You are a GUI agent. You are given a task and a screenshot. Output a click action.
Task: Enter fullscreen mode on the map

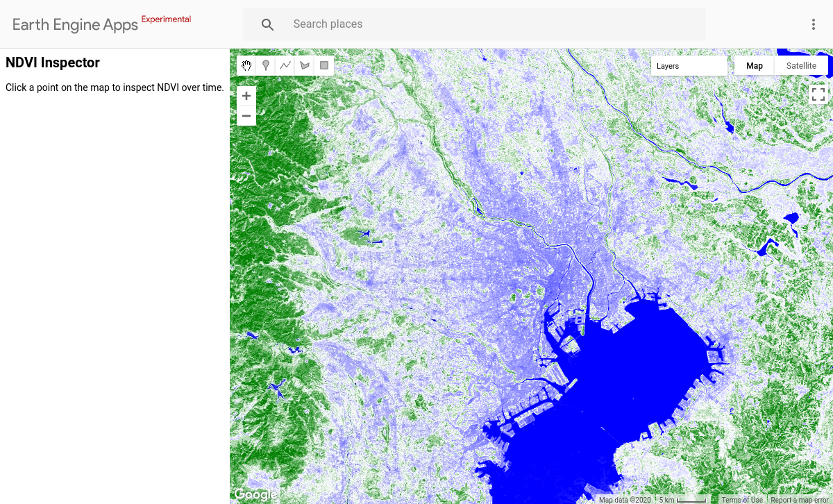[x=818, y=93]
